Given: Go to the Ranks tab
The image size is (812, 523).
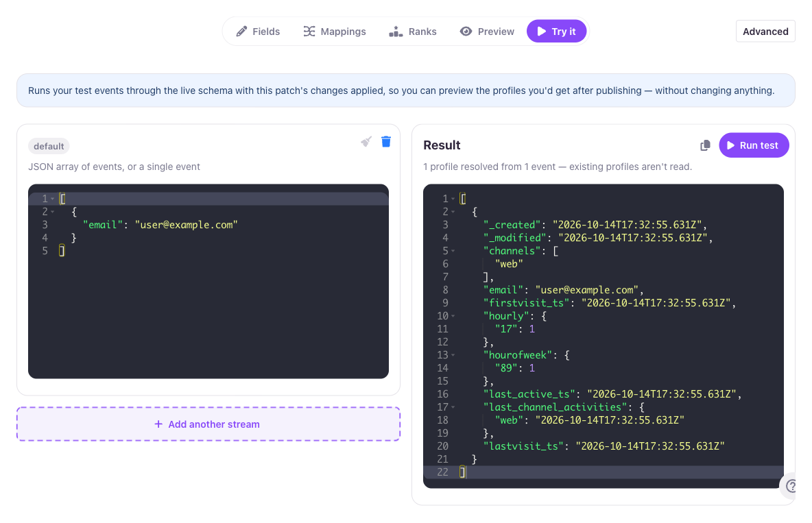Looking at the screenshot, I should coord(413,32).
